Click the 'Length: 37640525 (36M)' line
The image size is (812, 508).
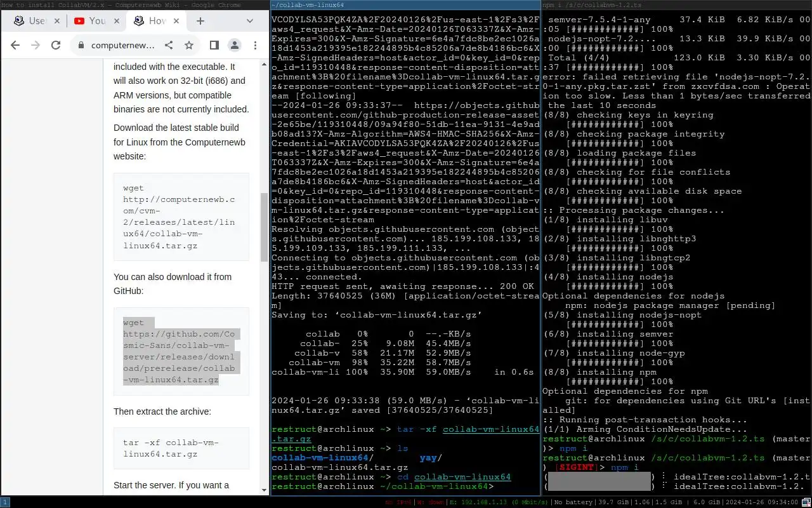pos(405,300)
